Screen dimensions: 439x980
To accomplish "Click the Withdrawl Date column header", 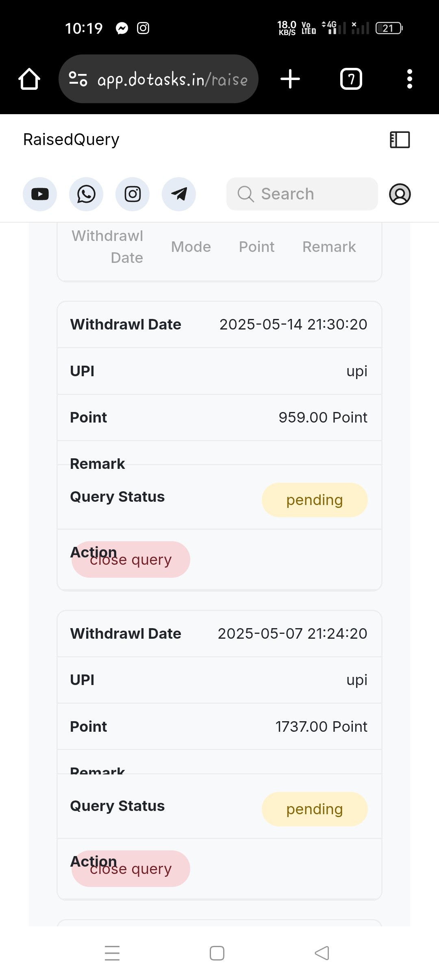I will (107, 247).
